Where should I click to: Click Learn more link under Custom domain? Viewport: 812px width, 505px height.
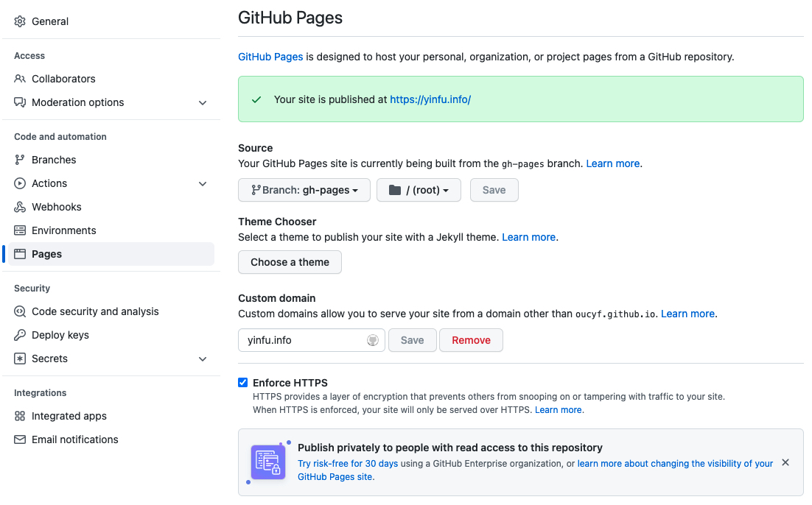tap(687, 314)
